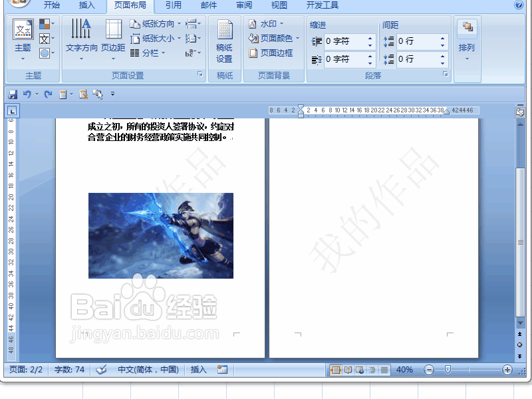Image resolution: width=532 pixels, height=399 pixels.
Task: Decrease right indent with down arrow
Action: pyautogui.click(x=370, y=63)
